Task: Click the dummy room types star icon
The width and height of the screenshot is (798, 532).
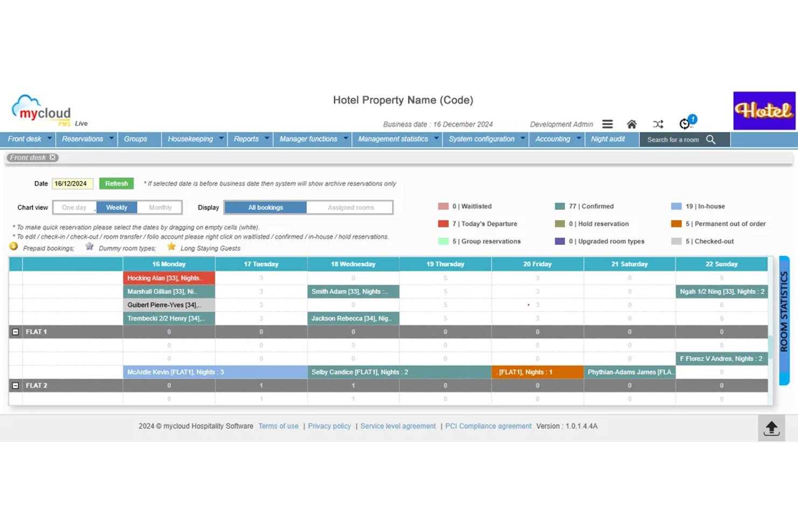Action: (90, 246)
